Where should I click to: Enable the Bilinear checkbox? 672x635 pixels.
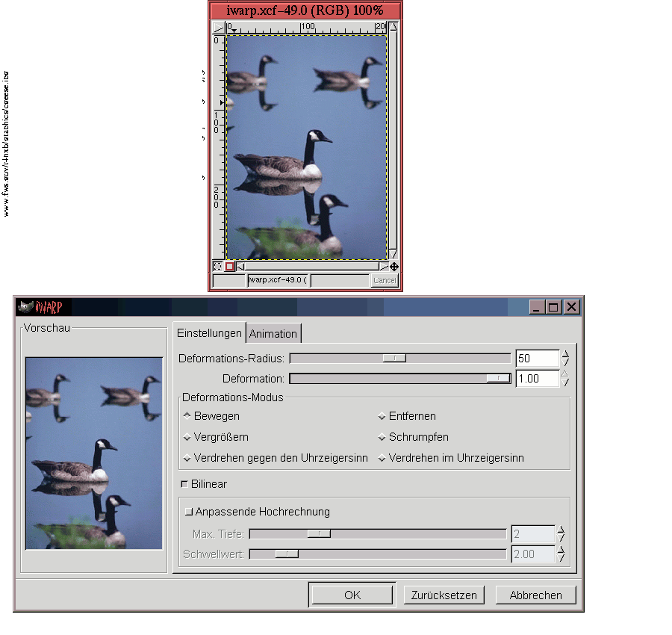(x=184, y=484)
